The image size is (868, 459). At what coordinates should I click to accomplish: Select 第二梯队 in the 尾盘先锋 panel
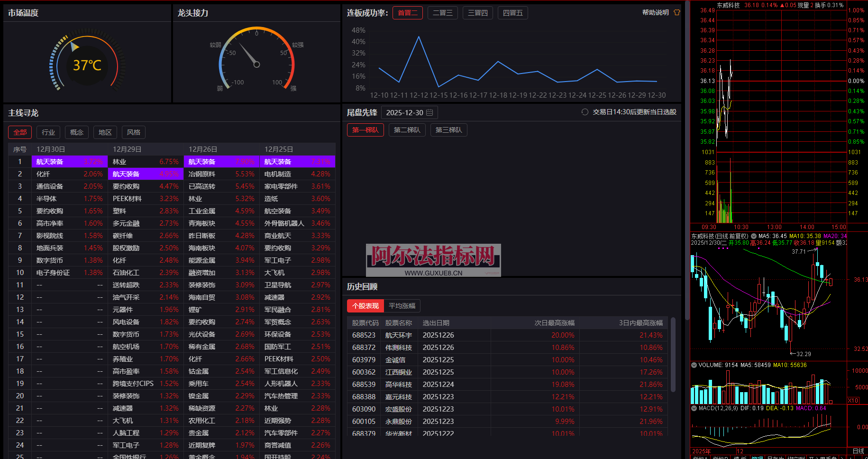407,129
